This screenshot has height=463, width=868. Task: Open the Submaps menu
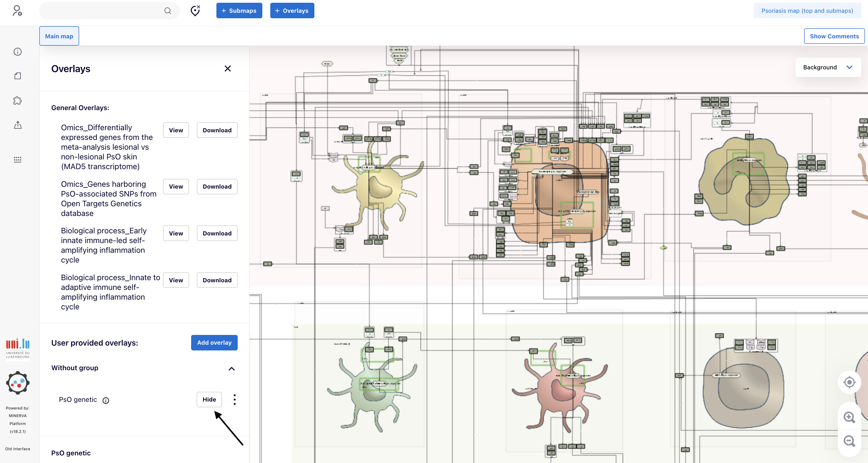point(239,11)
